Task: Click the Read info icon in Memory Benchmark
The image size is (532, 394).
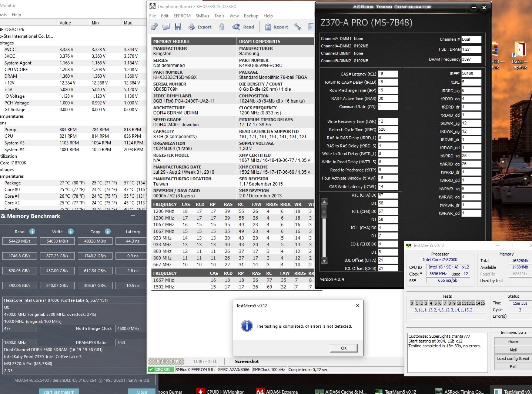Action: 32,231
